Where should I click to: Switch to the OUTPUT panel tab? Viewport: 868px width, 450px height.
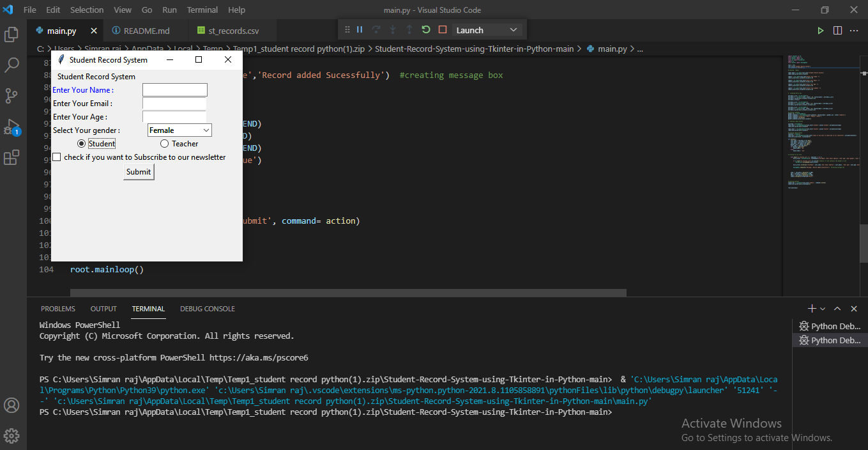103,309
